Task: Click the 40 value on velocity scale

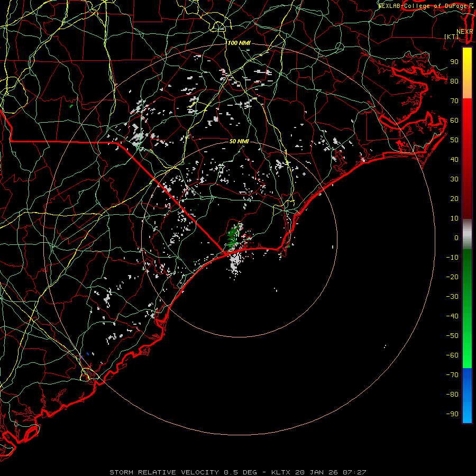Action: coord(454,160)
